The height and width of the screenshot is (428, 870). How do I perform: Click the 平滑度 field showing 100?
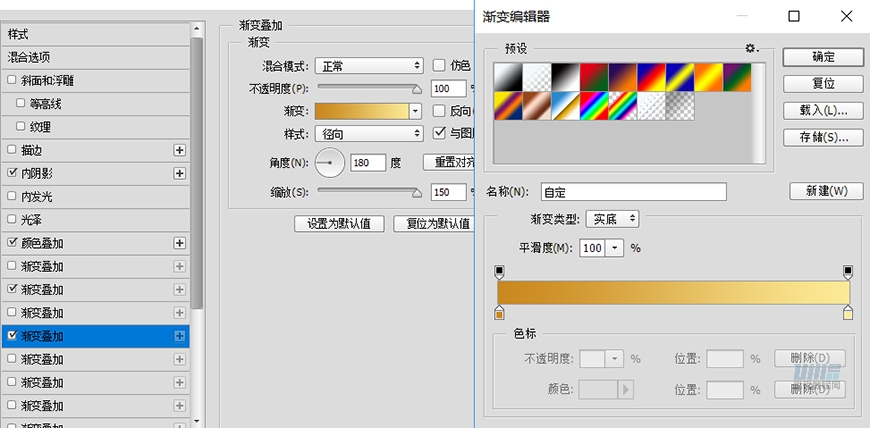(593, 248)
